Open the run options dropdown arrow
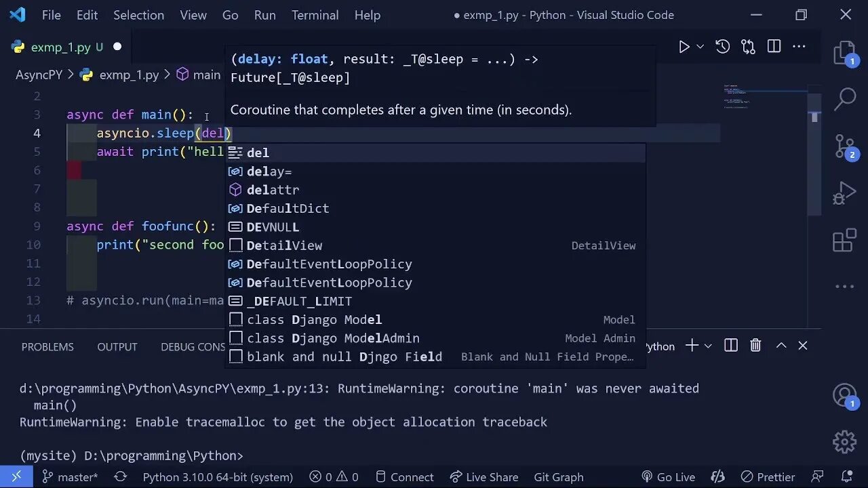The height and width of the screenshot is (488, 868). tap(701, 47)
